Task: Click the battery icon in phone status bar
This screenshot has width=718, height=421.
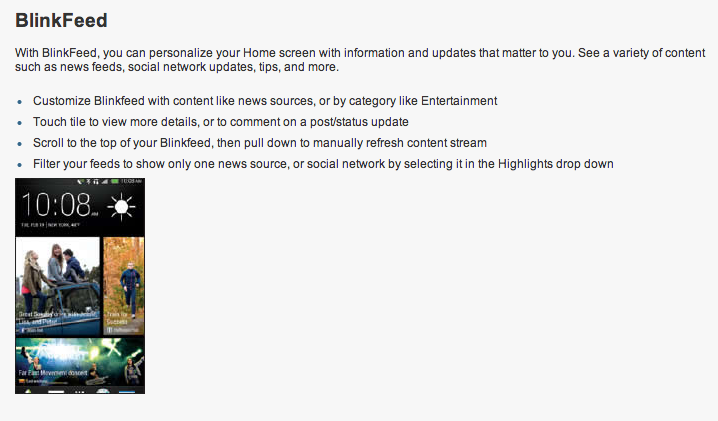Action: tap(115, 181)
